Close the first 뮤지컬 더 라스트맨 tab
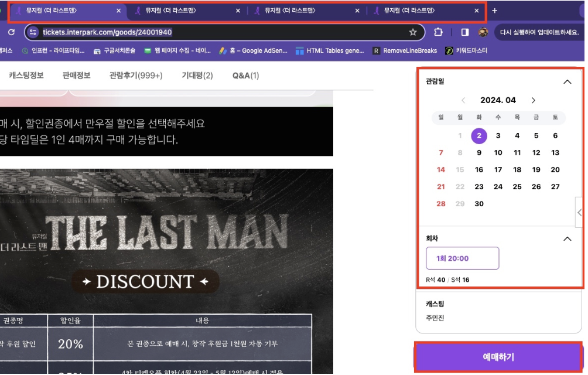The image size is (588, 375). (x=119, y=11)
